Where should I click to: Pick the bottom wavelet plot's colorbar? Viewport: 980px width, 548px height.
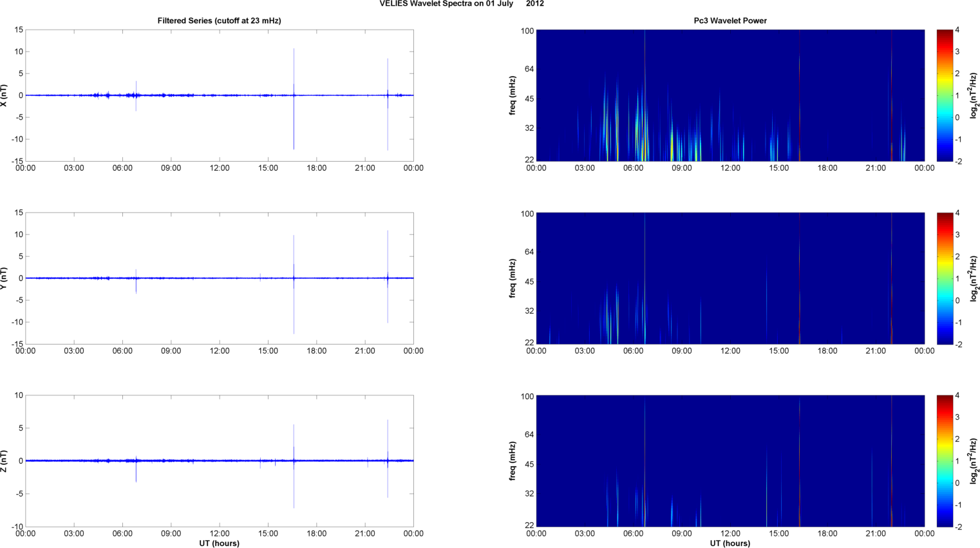944,461
